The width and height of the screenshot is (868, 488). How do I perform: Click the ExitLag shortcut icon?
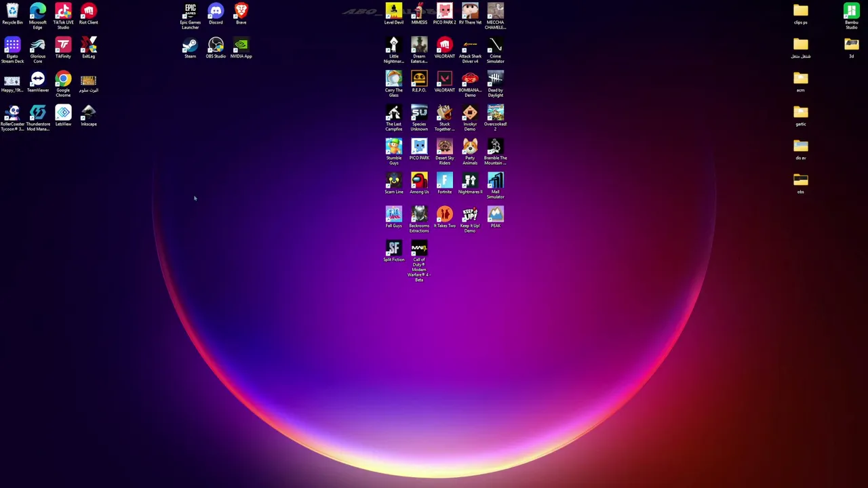[x=89, y=47]
